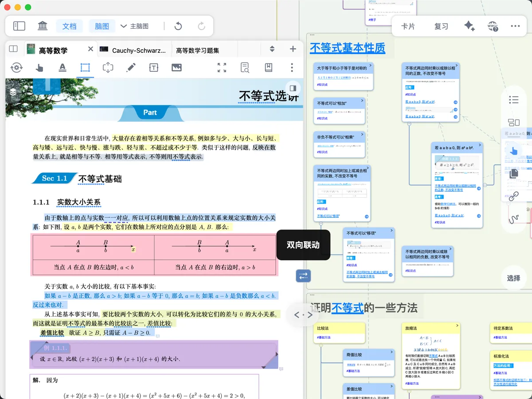Switch to 文档 document mode

click(x=69, y=26)
